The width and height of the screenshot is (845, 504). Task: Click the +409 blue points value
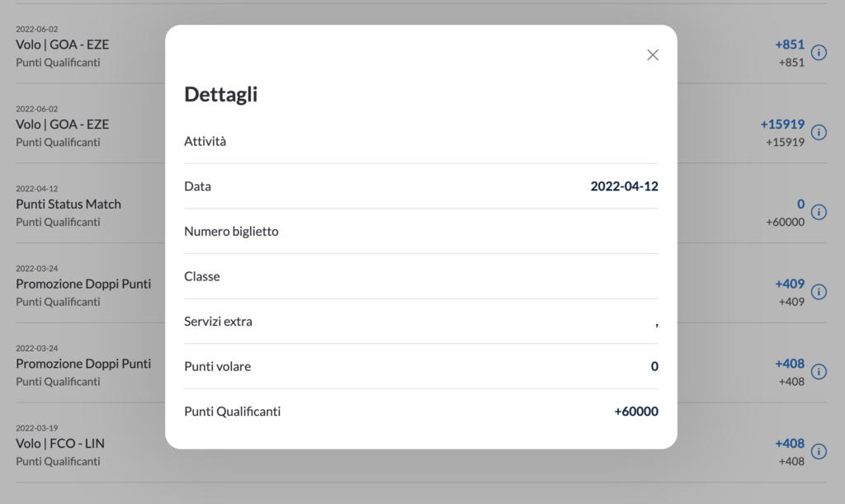tap(790, 284)
